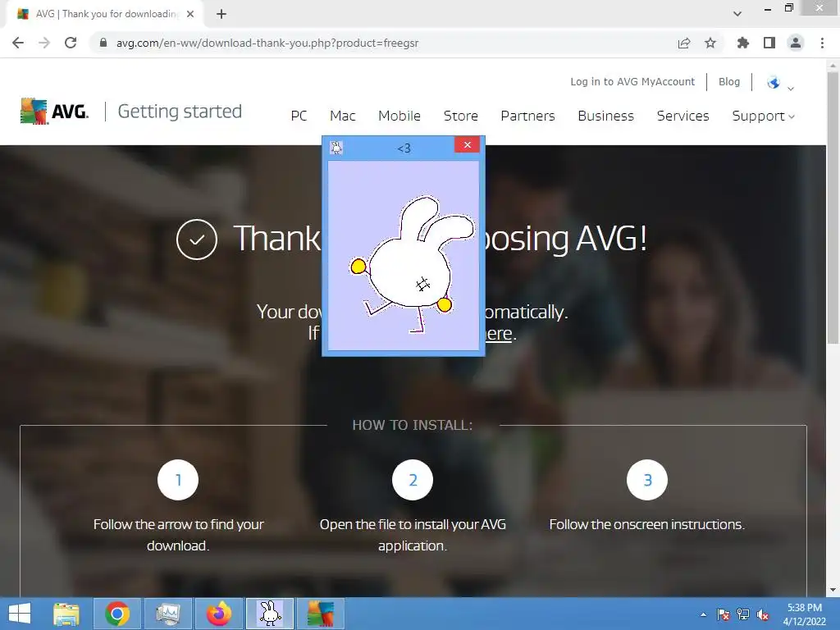This screenshot has width=840, height=630.
Task: Switch to Chrome in the taskbar
Action: tap(116, 614)
